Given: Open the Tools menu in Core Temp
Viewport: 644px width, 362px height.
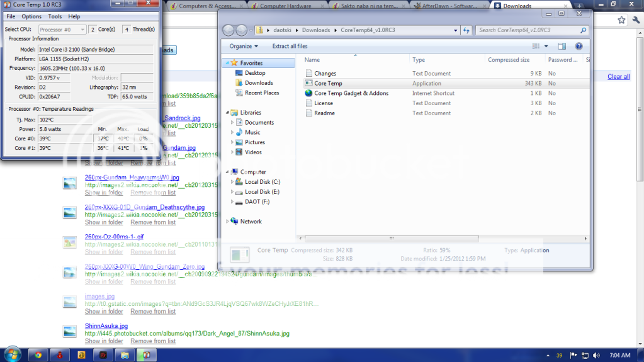Looking at the screenshot, I should (x=55, y=16).
